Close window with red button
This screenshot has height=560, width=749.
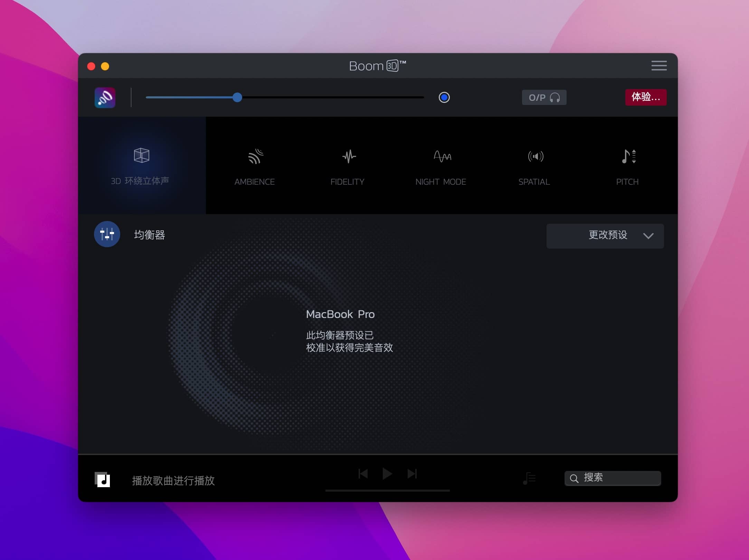click(91, 66)
